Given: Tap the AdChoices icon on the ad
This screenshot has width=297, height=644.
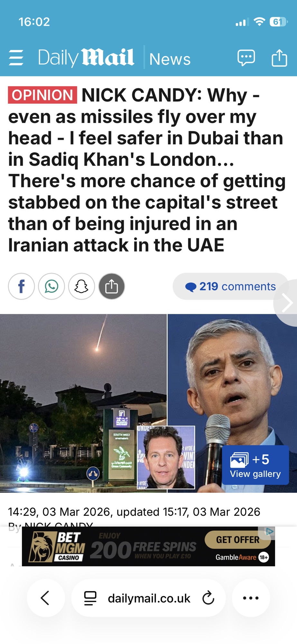Looking at the screenshot, I should [x=270, y=531].
